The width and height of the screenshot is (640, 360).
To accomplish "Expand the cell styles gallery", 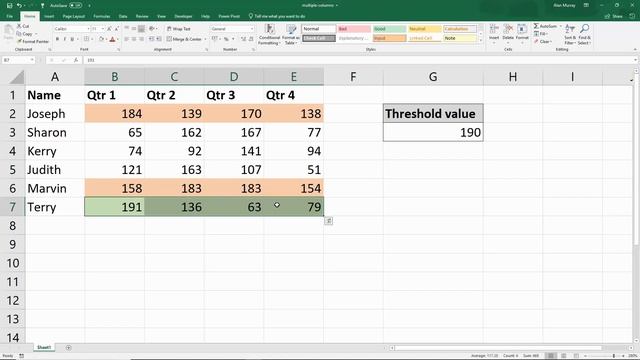I will click(x=480, y=40).
